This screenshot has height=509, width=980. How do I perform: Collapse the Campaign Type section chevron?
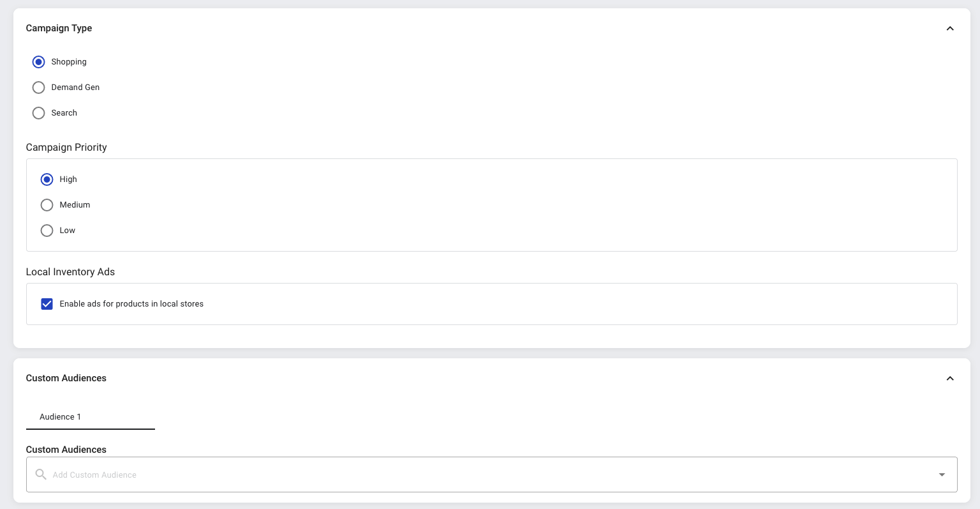949,28
